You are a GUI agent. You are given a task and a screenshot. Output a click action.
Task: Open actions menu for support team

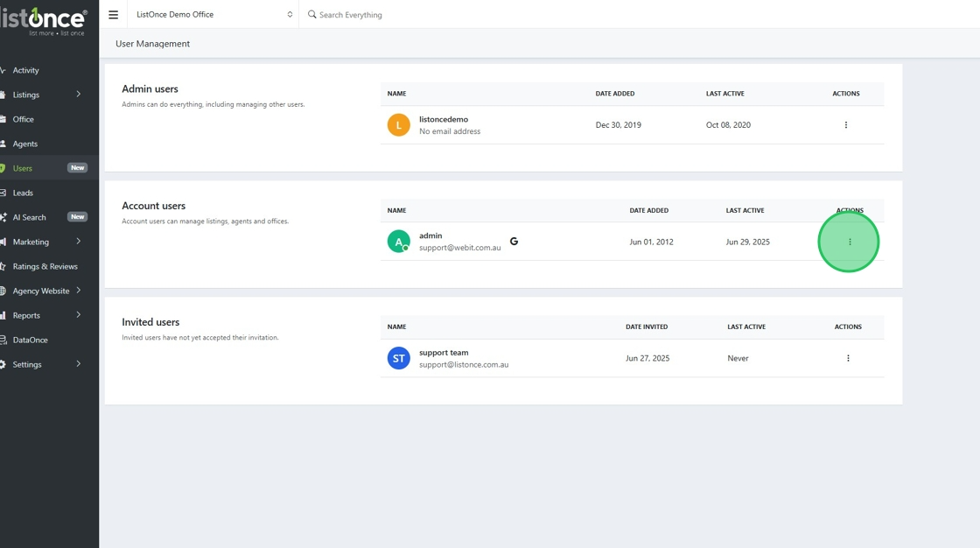848,358
